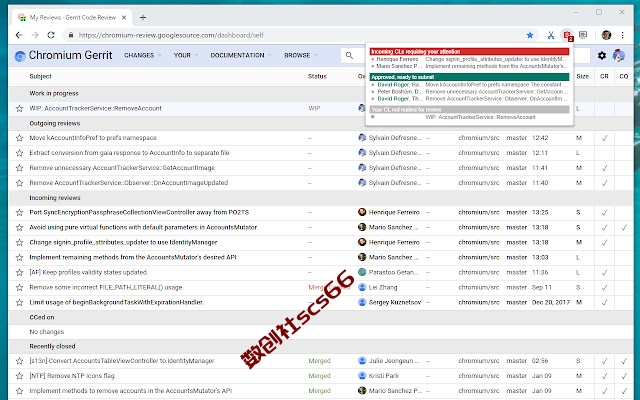Star the Limit usage of beginBackgroundTask change

pos(19,302)
